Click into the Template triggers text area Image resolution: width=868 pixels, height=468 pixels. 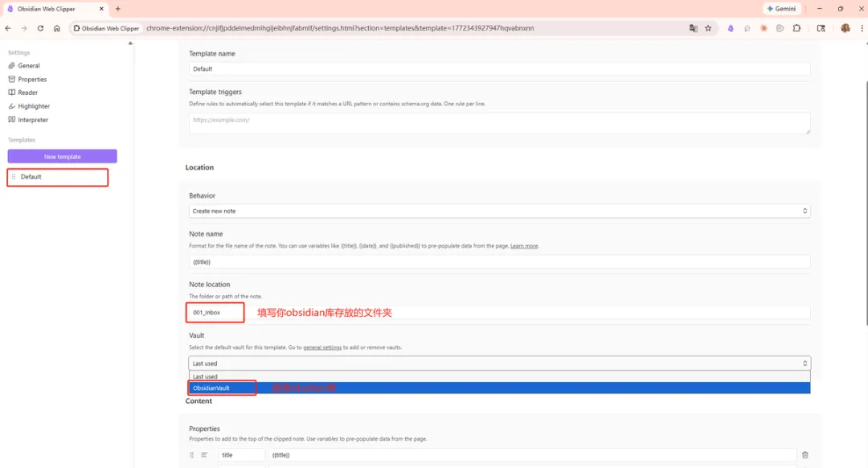[x=499, y=123]
